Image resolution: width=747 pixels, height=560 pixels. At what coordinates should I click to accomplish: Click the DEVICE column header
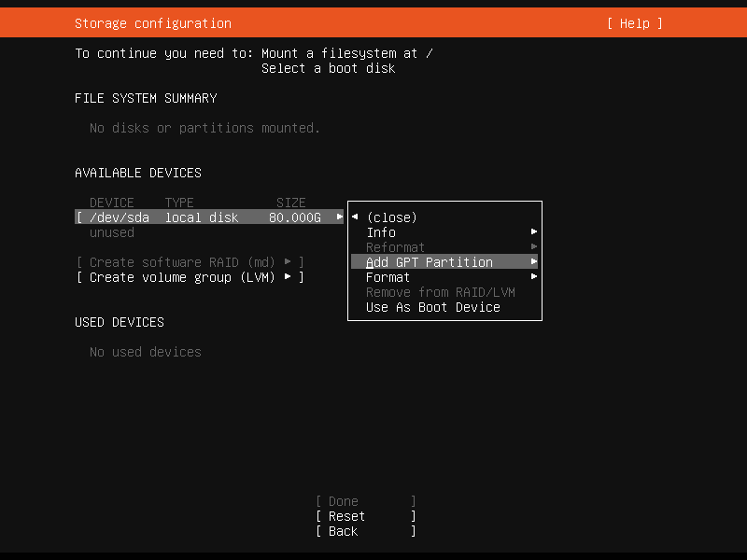tap(112, 203)
